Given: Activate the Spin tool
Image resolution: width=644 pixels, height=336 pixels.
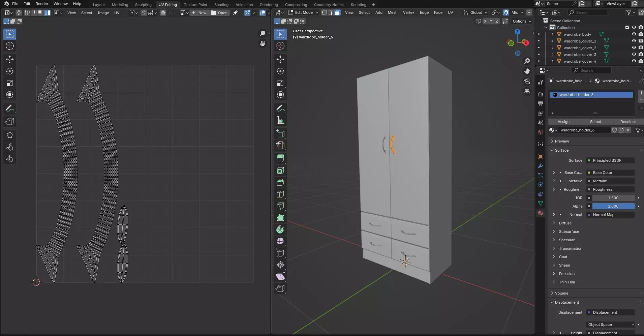Looking at the screenshot, I should (280, 230).
